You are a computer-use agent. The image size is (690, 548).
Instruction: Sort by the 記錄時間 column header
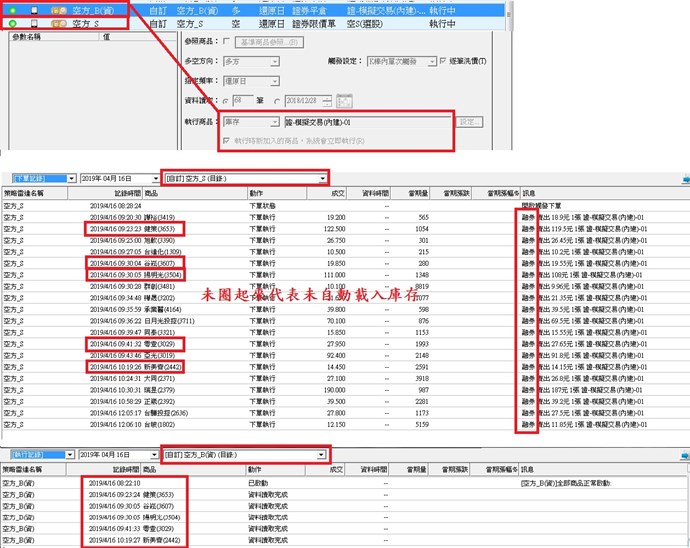115,192
